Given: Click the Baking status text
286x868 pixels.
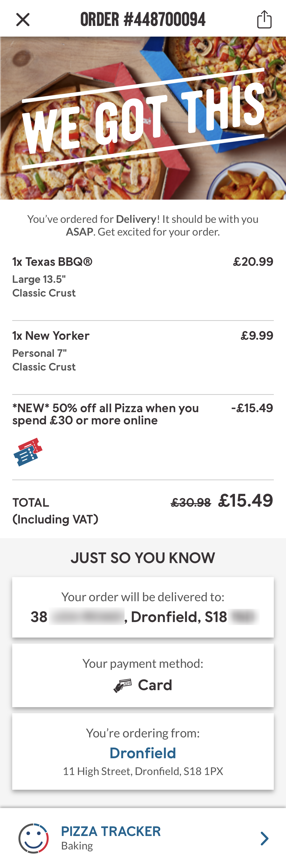Looking at the screenshot, I should coord(77,845).
